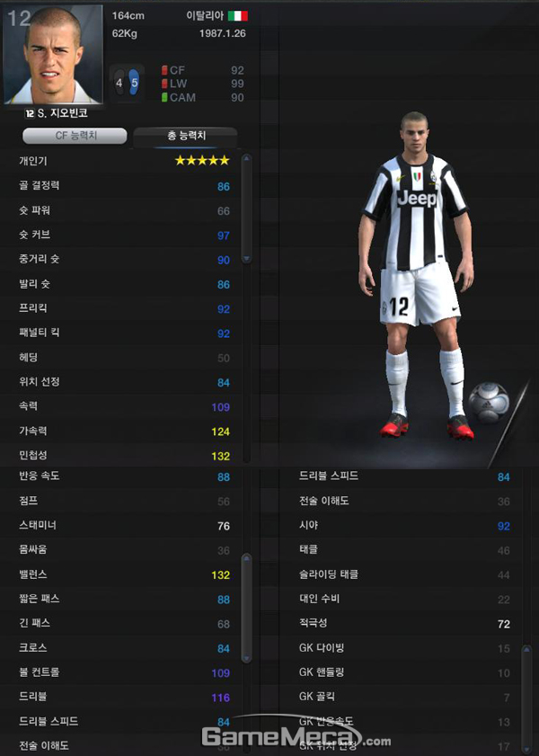The image size is (539, 756).
Task: Click the scrollbar up arrow next to 밸런스
Action: coord(247,558)
